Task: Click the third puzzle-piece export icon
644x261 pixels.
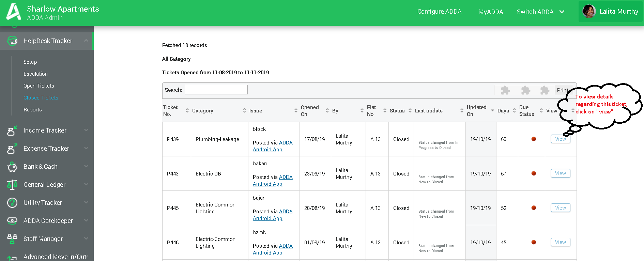Action: coord(545,90)
